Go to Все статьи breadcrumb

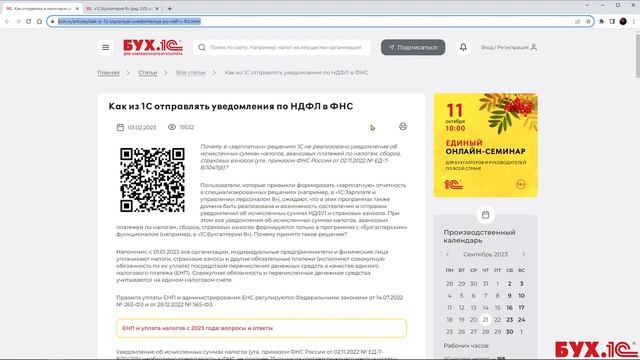point(191,72)
